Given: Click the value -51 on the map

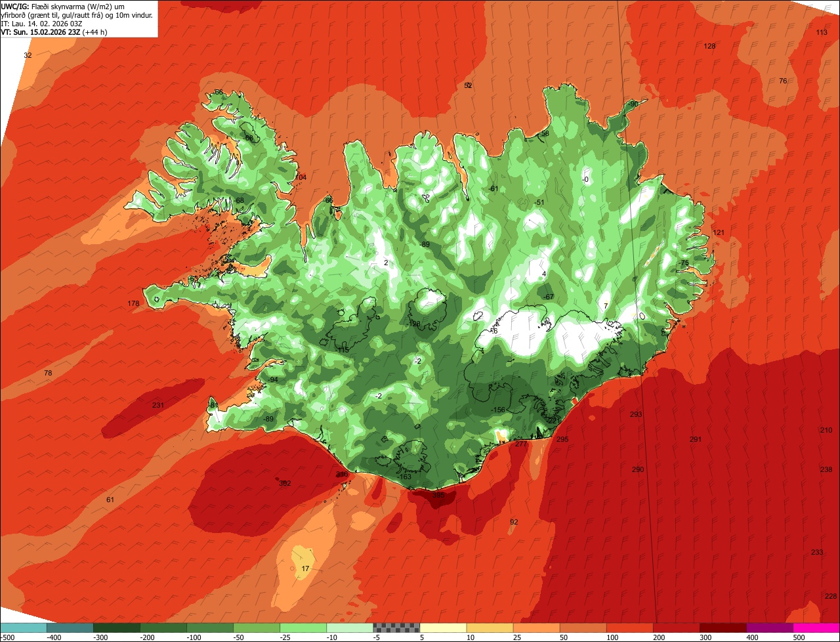Looking at the screenshot, I should coord(539,202).
